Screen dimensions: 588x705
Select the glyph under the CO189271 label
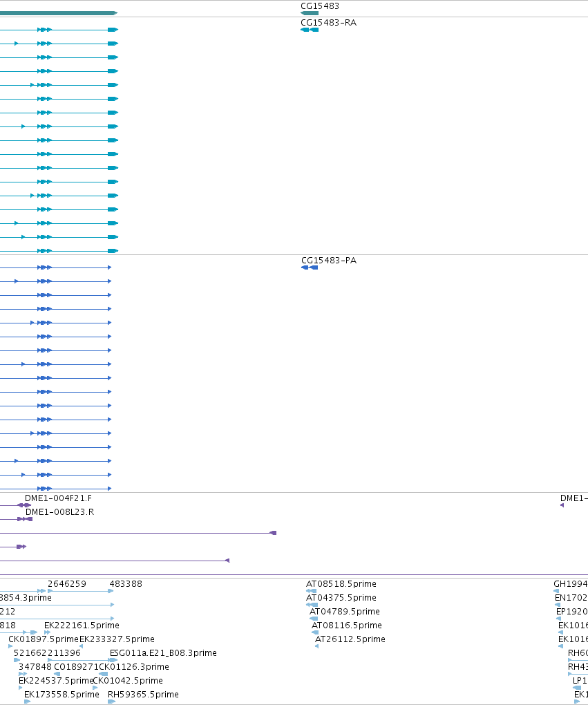[x=57, y=674]
